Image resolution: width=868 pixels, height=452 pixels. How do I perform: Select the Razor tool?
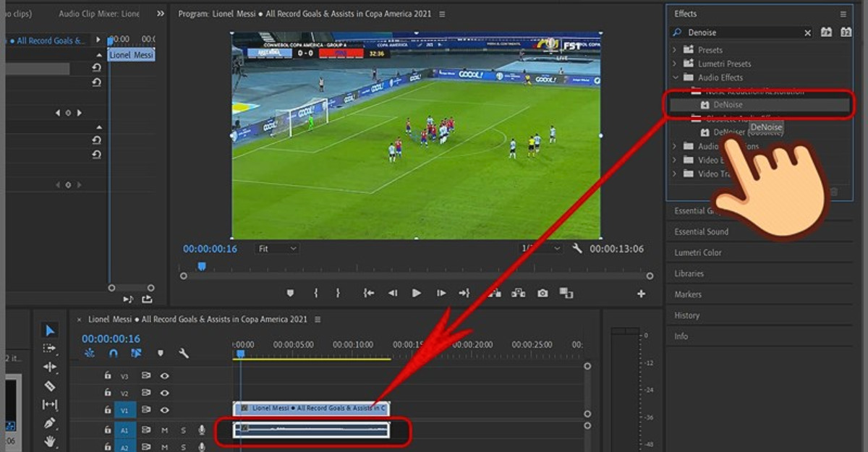pos(49,386)
